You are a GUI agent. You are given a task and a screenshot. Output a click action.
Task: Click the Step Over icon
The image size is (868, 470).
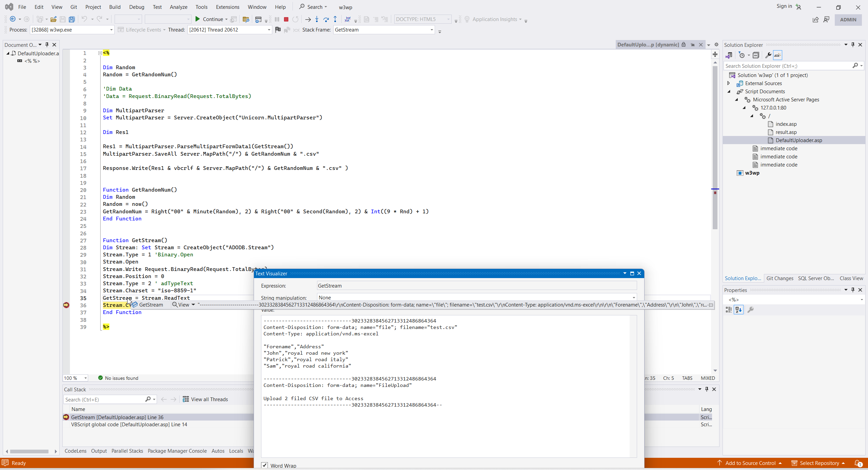pos(326,19)
